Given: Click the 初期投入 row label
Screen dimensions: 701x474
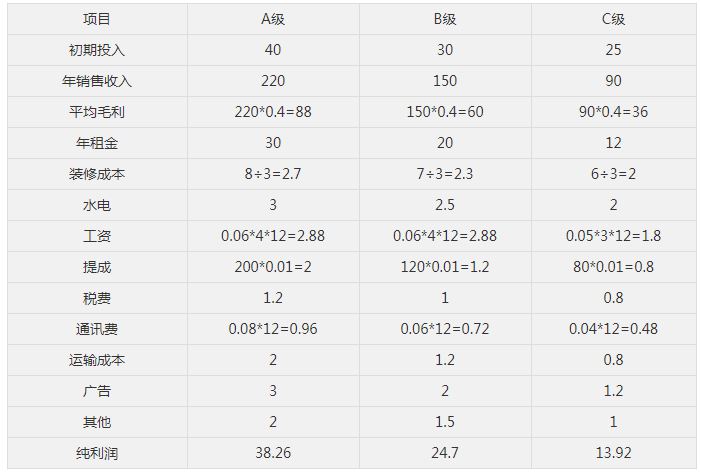Looking at the screenshot, I should pos(97,50).
